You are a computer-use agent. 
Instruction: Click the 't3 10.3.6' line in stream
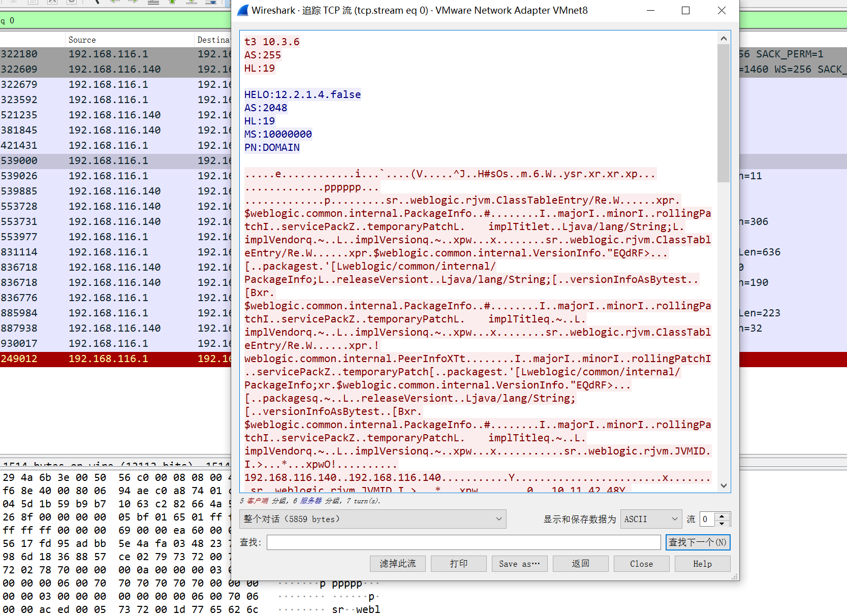[x=272, y=42]
